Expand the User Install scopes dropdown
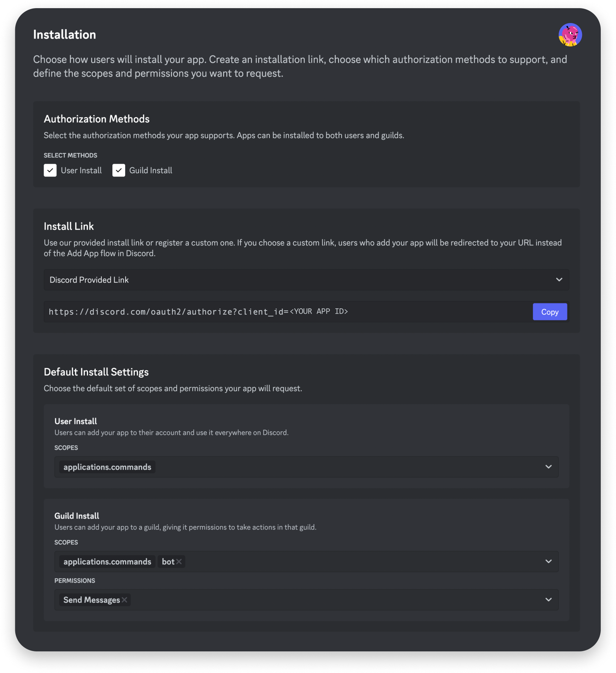This screenshot has height=673, width=616. [549, 467]
